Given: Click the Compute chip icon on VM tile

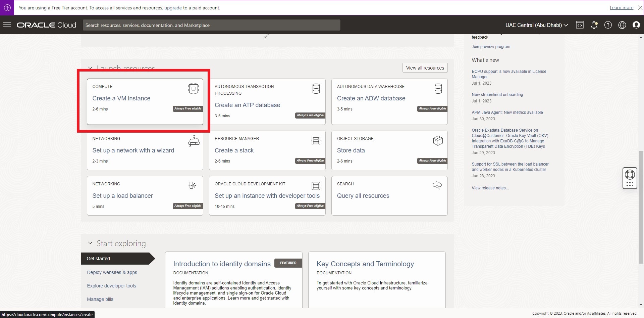Looking at the screenshot, I should pos(194,88).
